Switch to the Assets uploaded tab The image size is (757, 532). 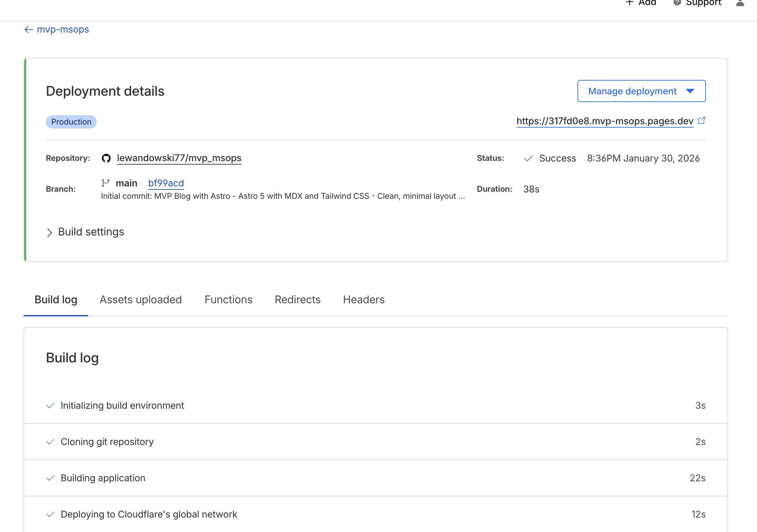click(141, 300)
